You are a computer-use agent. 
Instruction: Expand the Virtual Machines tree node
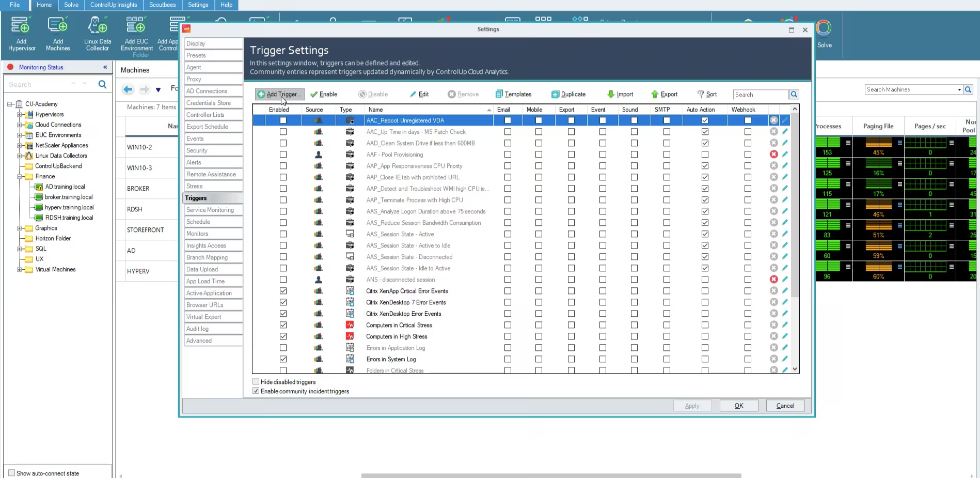pos(19,269)
